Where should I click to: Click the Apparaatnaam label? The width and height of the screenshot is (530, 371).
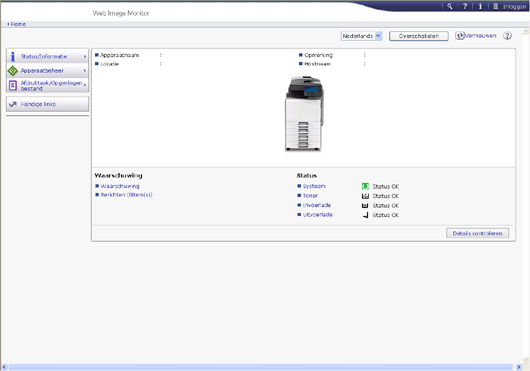120,55
